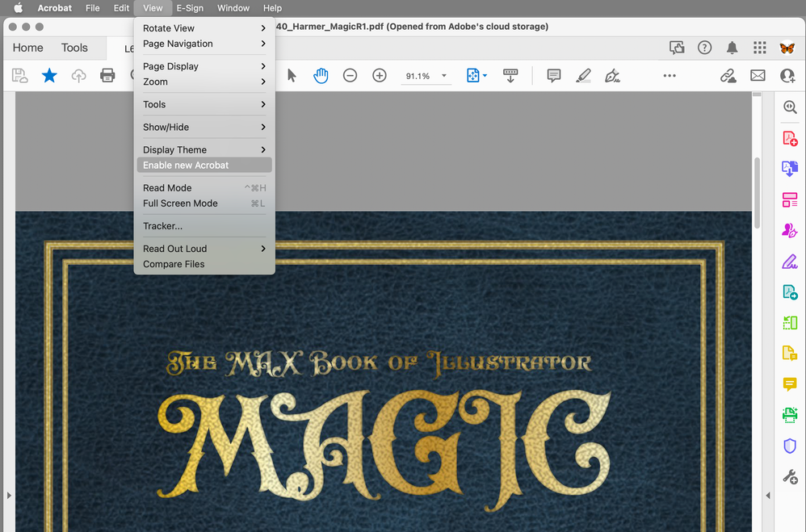Screen dimensions: 806x532
Task: Click the share with others person icon
Action: [787, 76]
